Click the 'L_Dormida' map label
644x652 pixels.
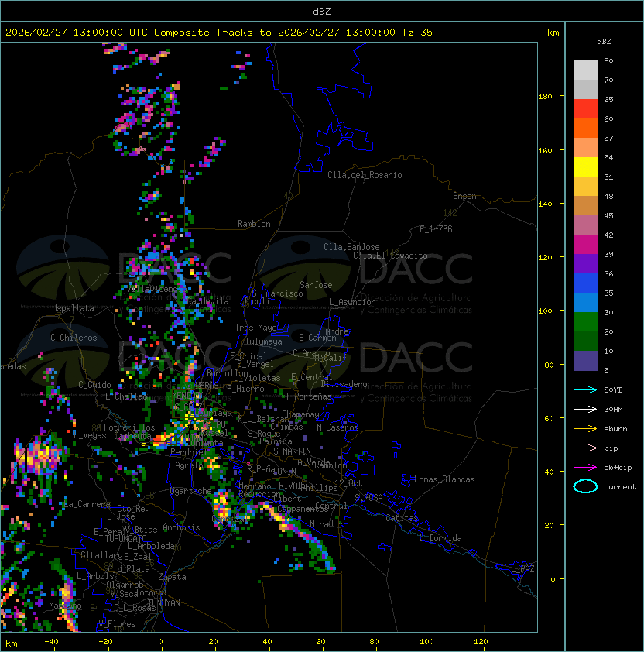[x=440, y=538]
